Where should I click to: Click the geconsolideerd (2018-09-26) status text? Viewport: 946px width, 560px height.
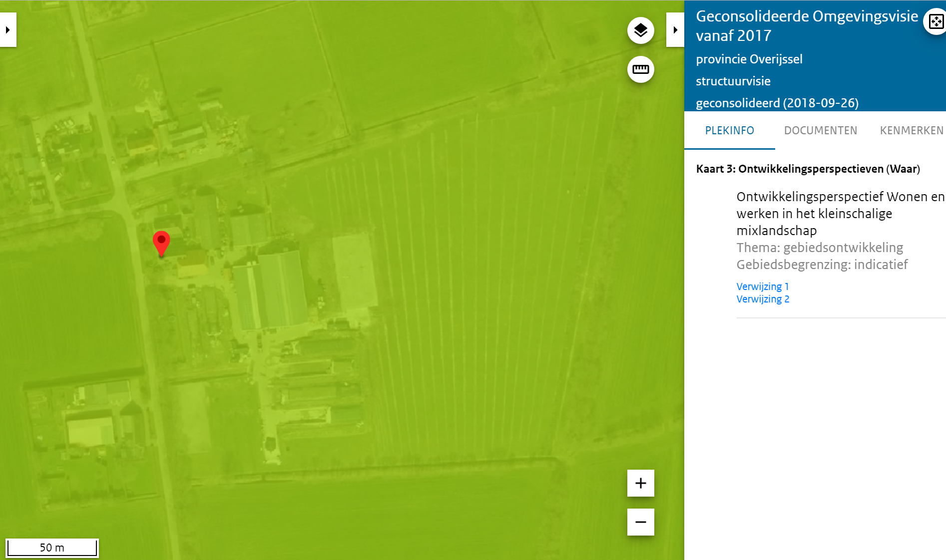tap(777, 103)
